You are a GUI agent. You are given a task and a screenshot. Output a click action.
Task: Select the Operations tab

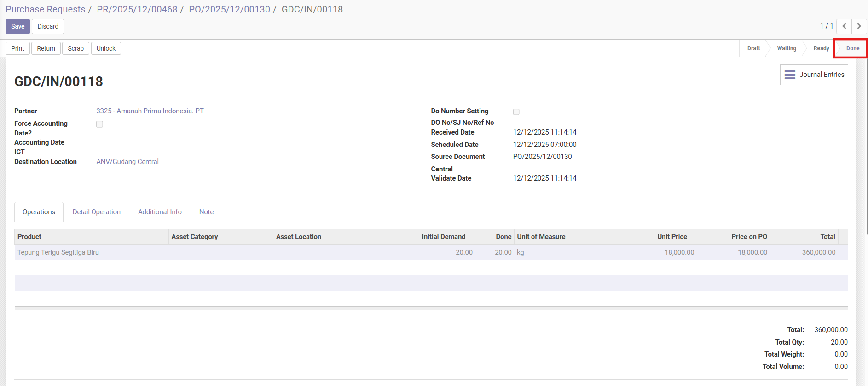click(x=39, y=212)
